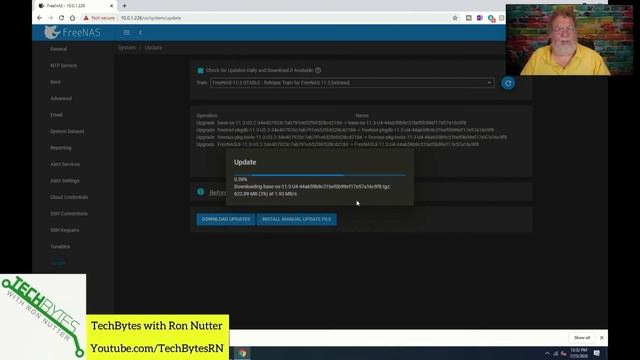This screenshot has height=360, width=640.
Task: Click Install Manual Update File button
Action: coord(297,219)
